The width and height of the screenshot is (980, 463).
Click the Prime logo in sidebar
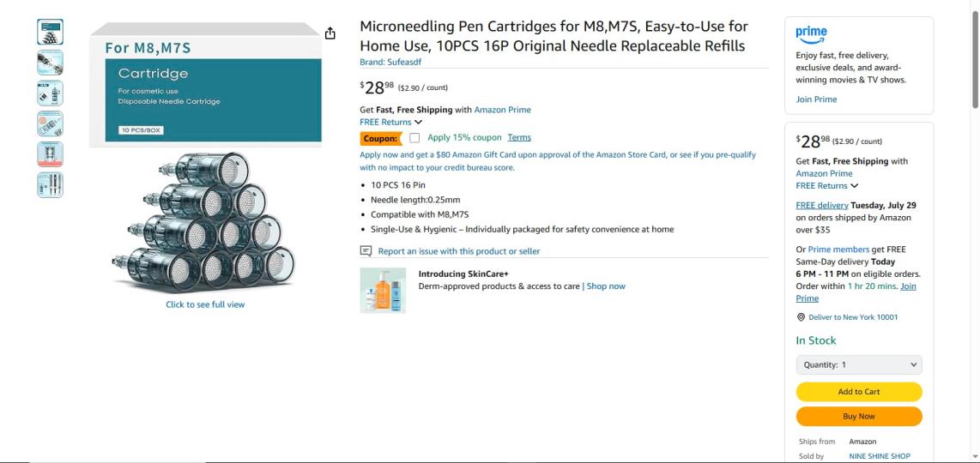811,33
